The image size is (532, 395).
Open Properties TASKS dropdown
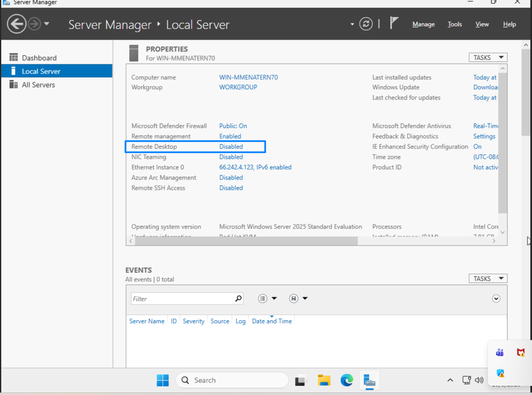(x=488, y=57)
